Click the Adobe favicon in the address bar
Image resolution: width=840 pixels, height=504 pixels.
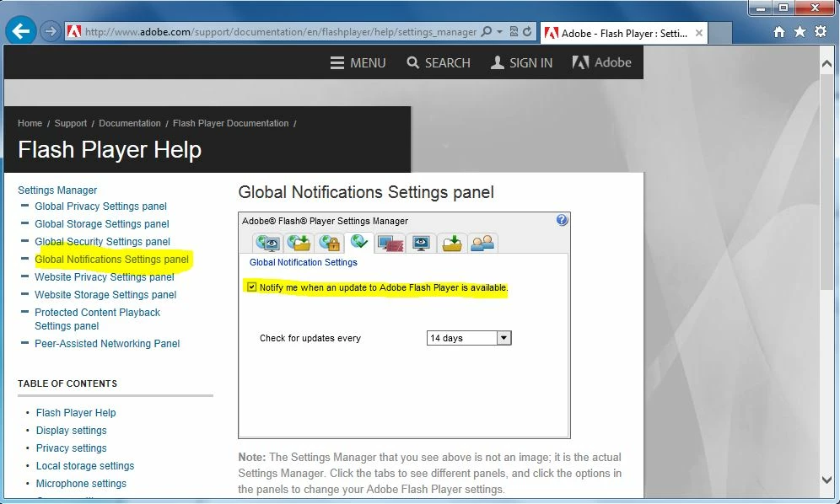pyautogui.click(x=74, y=31)
